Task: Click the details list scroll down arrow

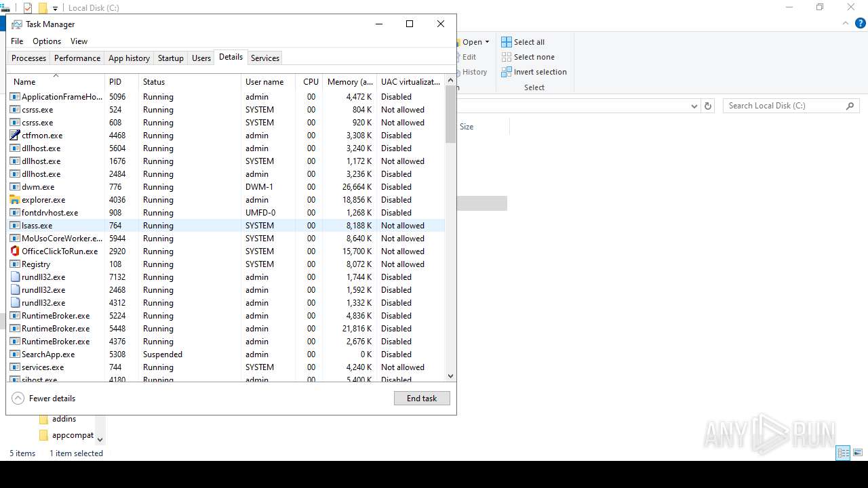Action: point(450,376)
